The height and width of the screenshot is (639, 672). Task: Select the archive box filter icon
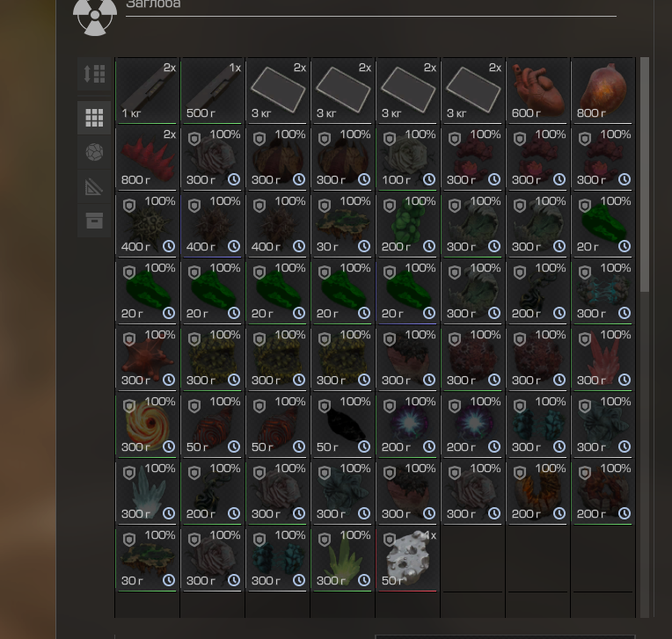[x=94, y=221]
